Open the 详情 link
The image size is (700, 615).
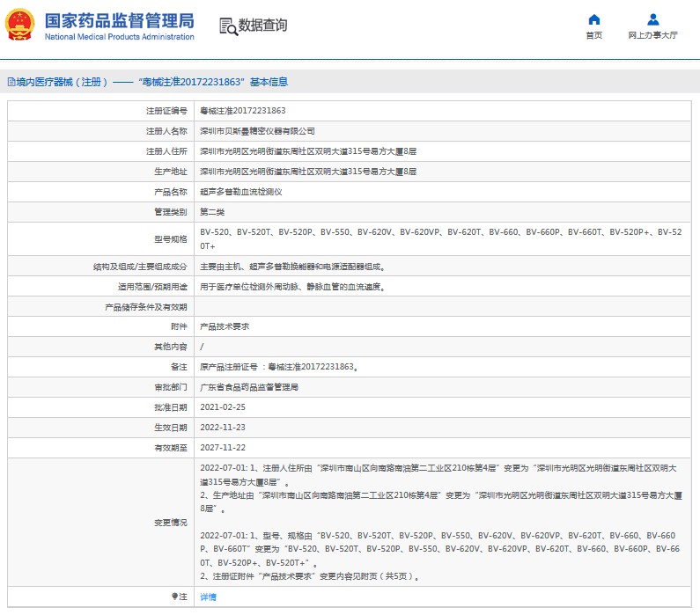point(208,597)
